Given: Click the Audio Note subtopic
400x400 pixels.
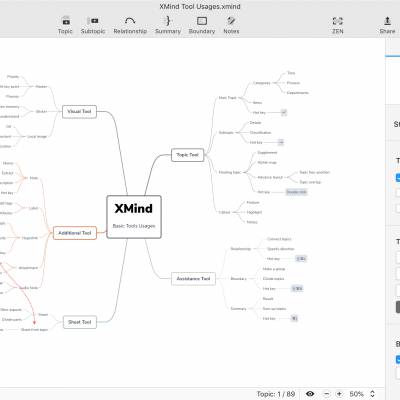Looking at the screenshot, I should 29,288.
